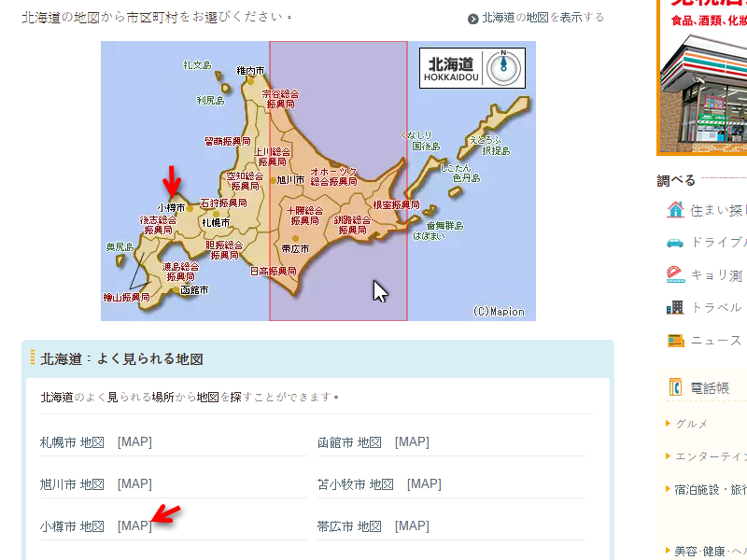The image size is (747, 560).
Task: Open the トラベル building icon
Action: [x=675, y=308]
